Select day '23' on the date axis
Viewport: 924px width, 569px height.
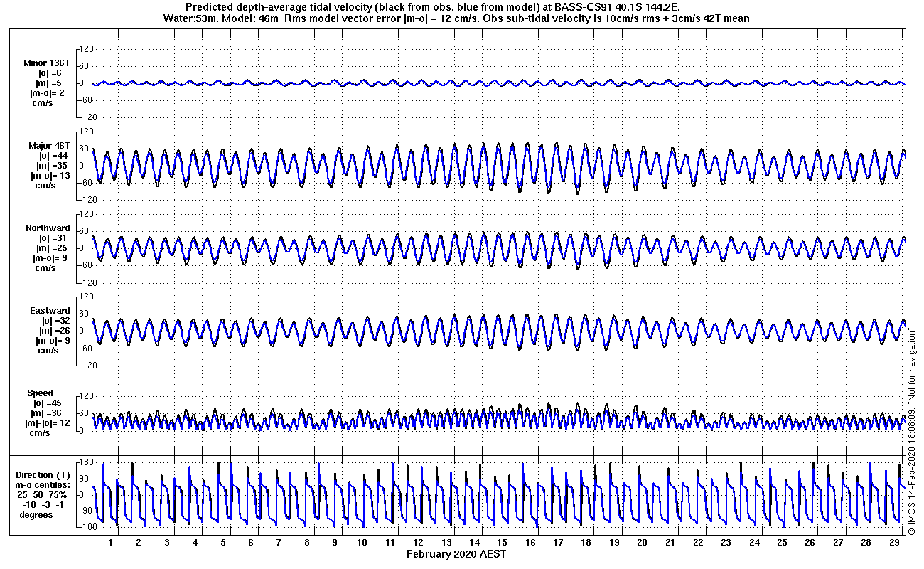726,543
